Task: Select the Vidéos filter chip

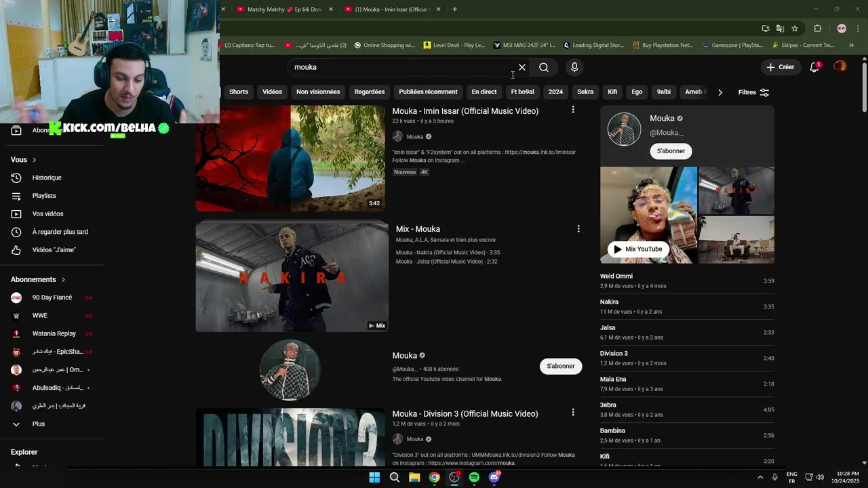Action: point(272,92)
